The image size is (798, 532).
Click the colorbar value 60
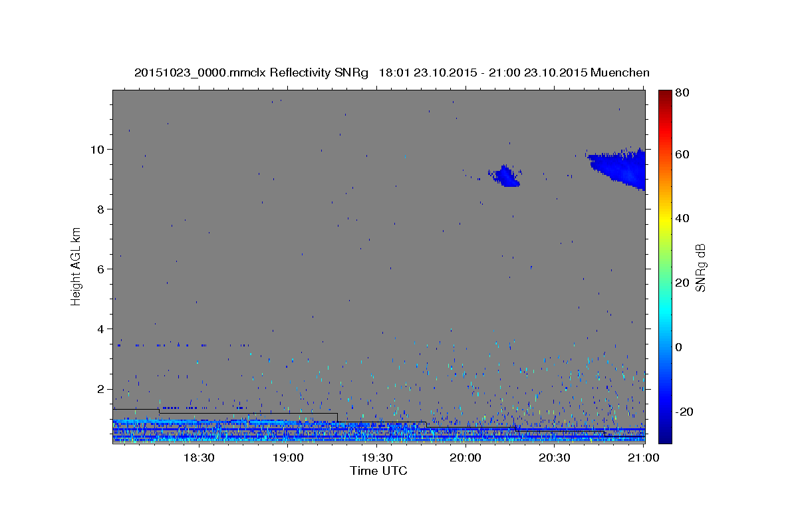pos(683,154)
